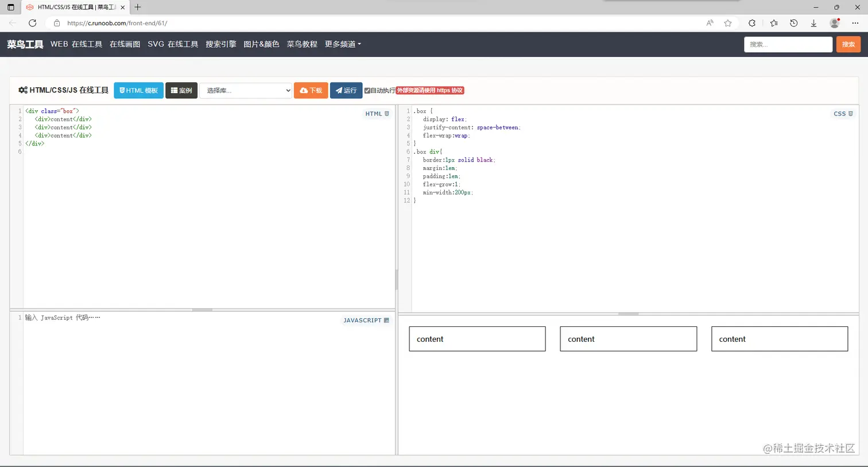Screen dimensions: 868x467
Task: Expand the 更多频道 menu
Action: [x=343, y=44]
